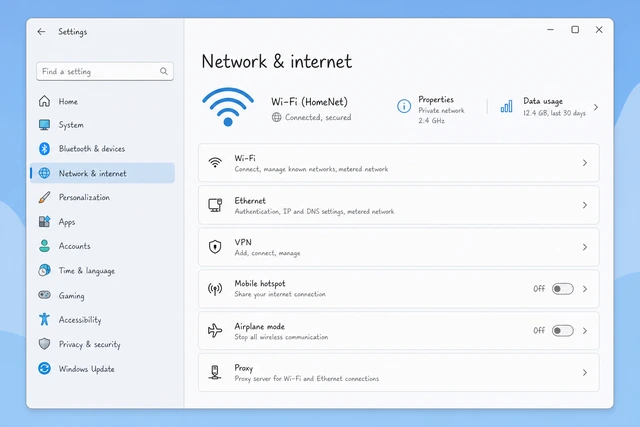Open the Ethernet settings card

pos(398,205)
